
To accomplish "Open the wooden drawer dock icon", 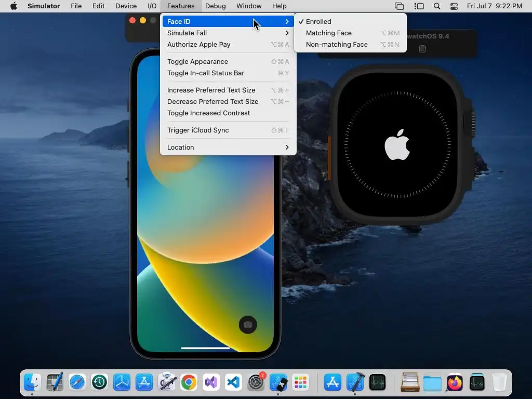I will [410, 382].
